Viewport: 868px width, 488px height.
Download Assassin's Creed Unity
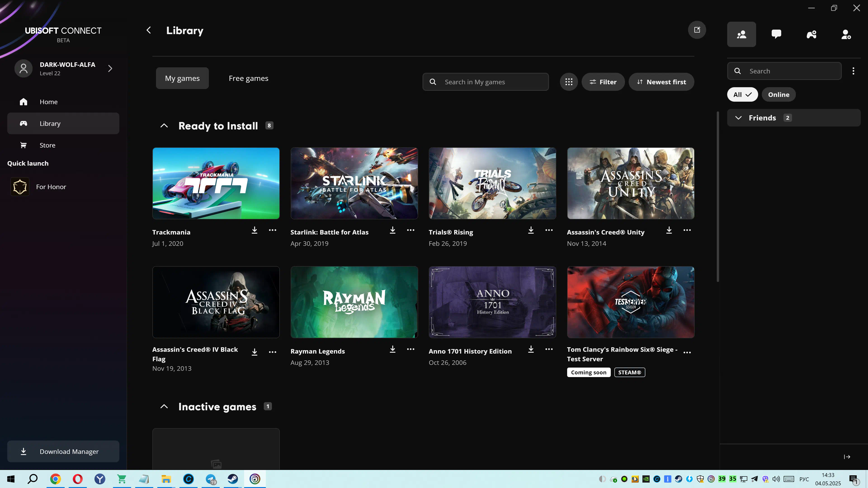click(x=669, y=230)
